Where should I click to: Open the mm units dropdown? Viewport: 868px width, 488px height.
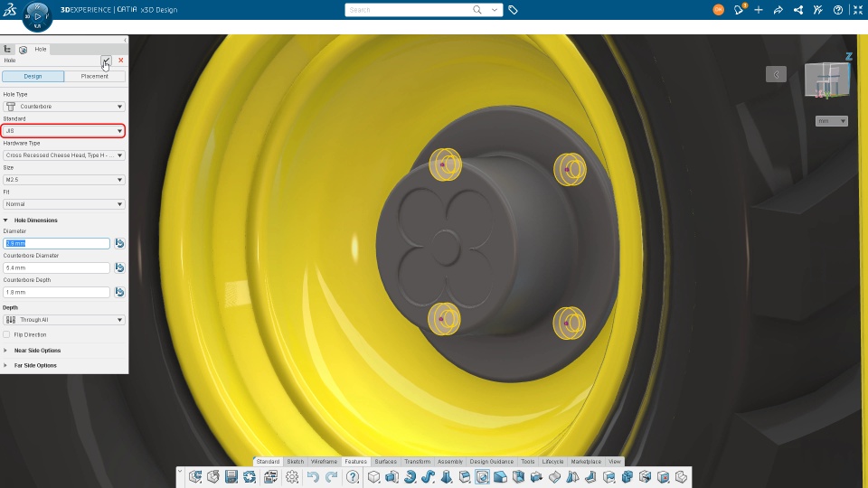(x=832, y=120)
